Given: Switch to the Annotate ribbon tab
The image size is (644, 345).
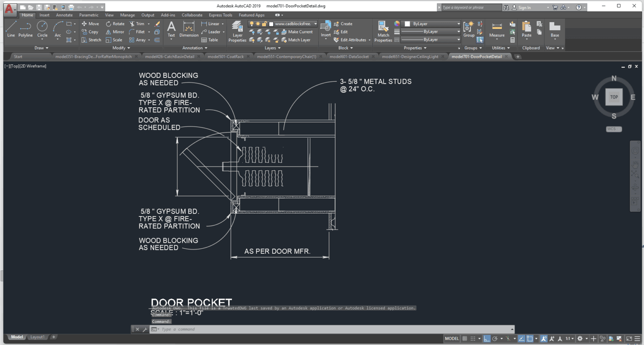Looking at the screenshot, I should pos(64,15).
